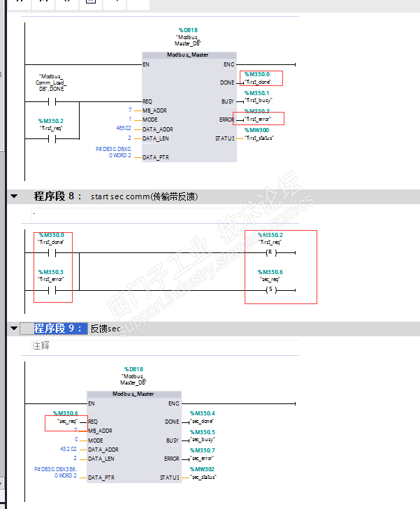Select the Modbus_Comm_Load_DB.DONE normally open contact
Viewport: 420px width, 509px height.
point(52,102)
